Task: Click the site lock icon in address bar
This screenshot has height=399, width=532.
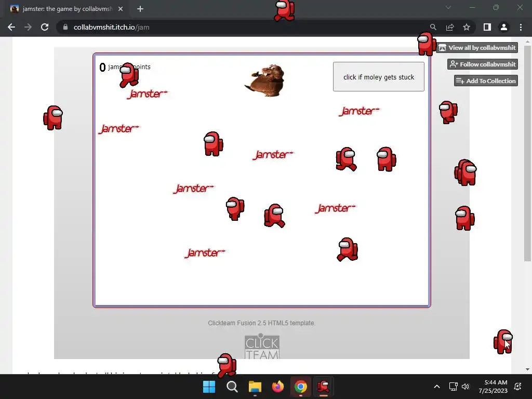Action: point(65,27)
